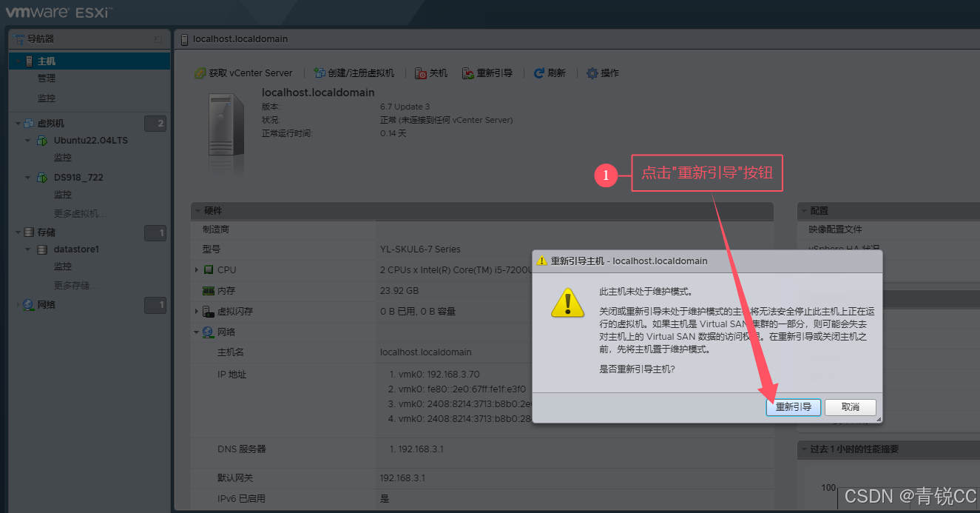The width and height of the screenshot is (980, 513).
Task: Click the 虚拟闪存 icon
Action: tap(209, 312)
